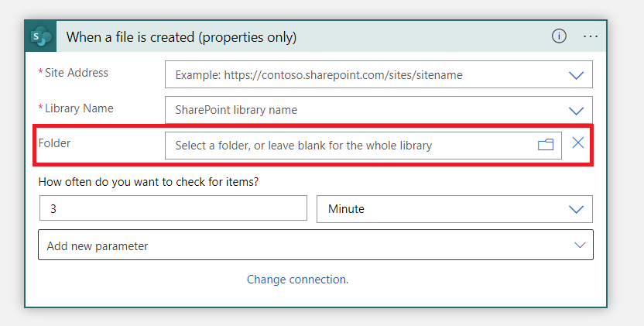Select the interval field containing 3

(173, 209)
